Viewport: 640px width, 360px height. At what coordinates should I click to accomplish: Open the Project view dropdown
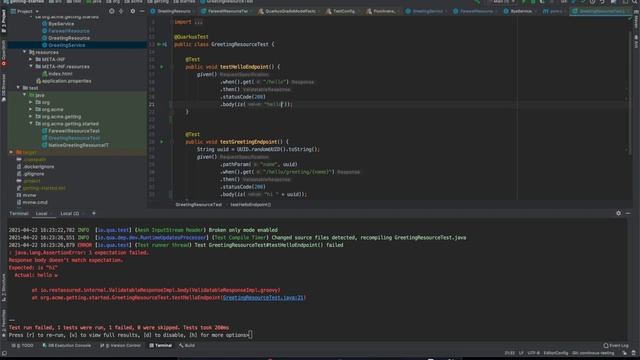point(24,11)
